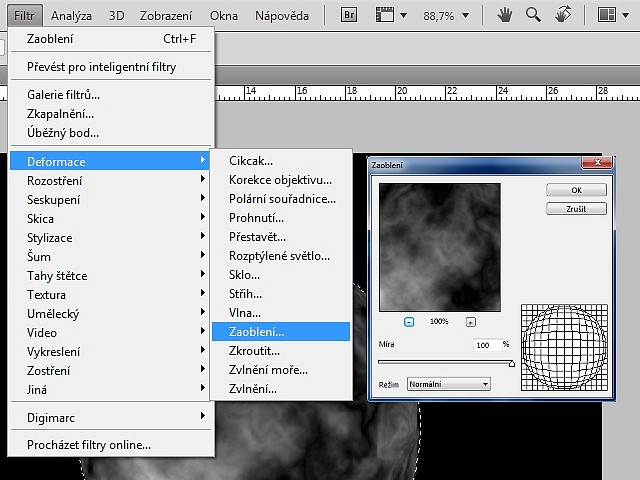Open Zostření submenu

point(110,371)
